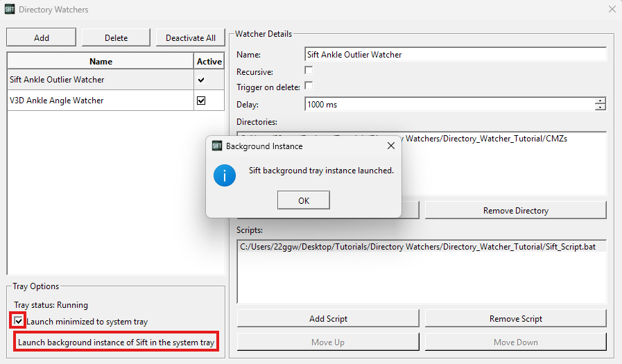This screenshot has height=364, width=622.
Task: Increase Delay with the up stepper arrow
Action: click(601, 101)
